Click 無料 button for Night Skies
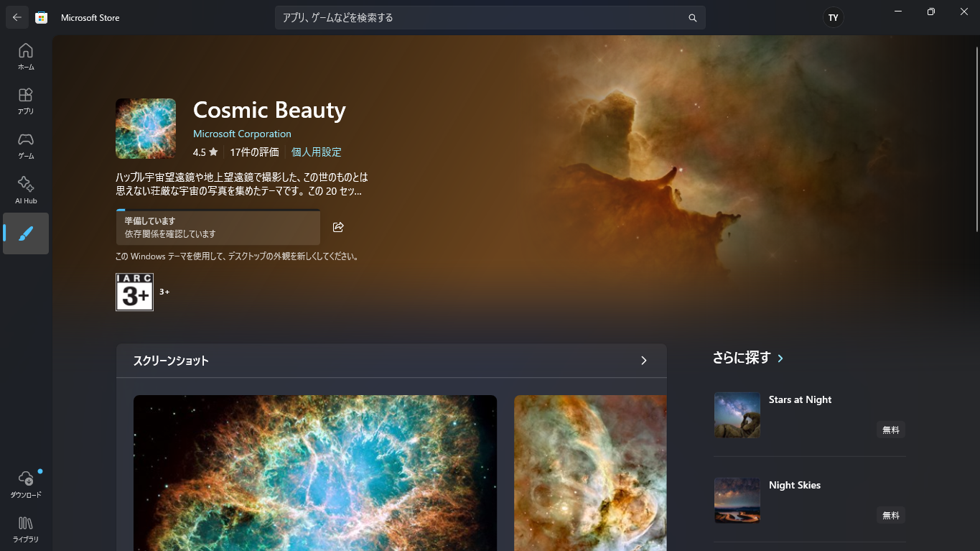This screenshot has height=551, width=980. (890, 515)
